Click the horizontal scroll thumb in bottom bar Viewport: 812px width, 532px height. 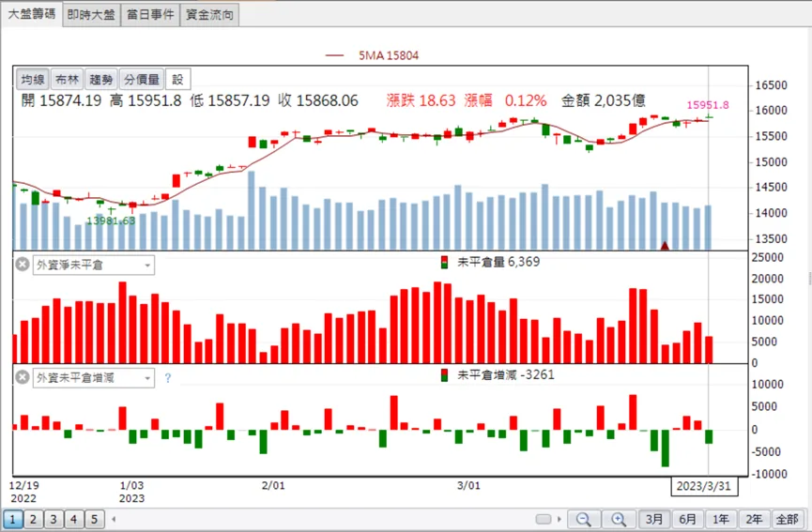544,519
